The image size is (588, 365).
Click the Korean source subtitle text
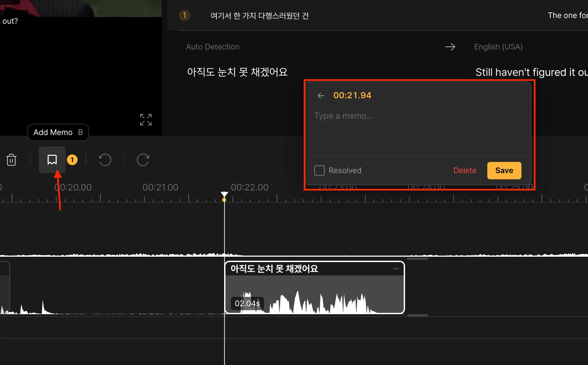237,72
